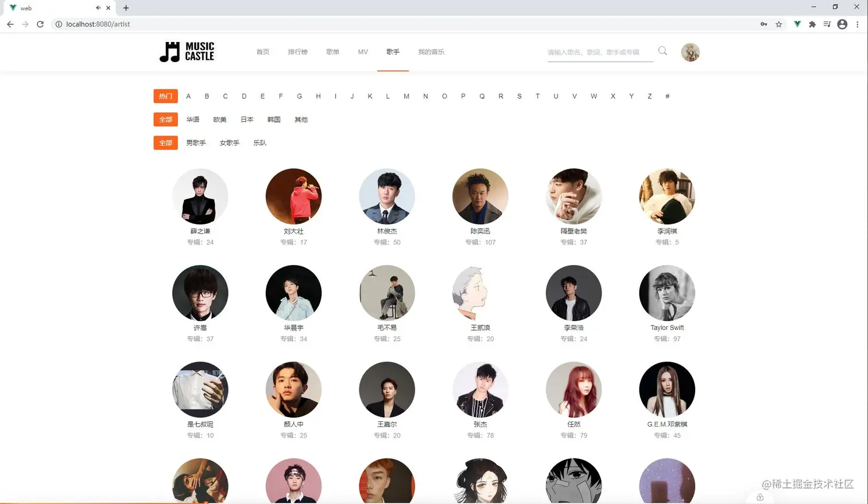The width and height of the screenshot is (868, 504).
Task: Open 刘大壮 artist photo
Action: pos(293,196)
